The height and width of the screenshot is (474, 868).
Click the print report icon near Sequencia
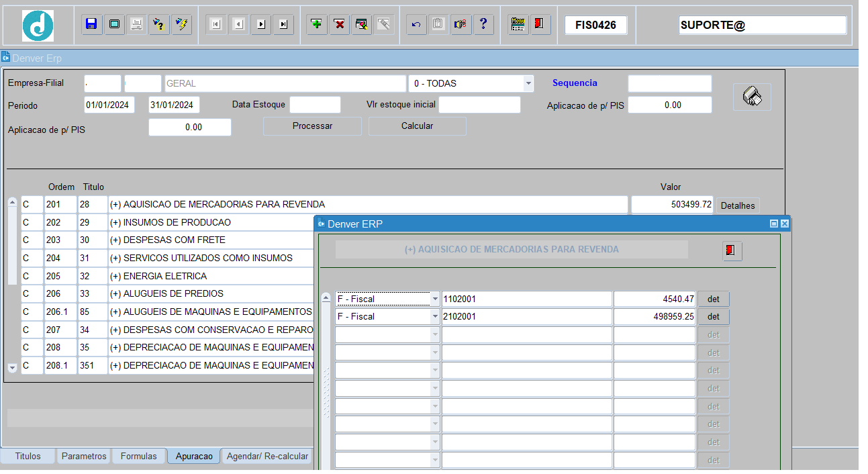coord(752,97)
